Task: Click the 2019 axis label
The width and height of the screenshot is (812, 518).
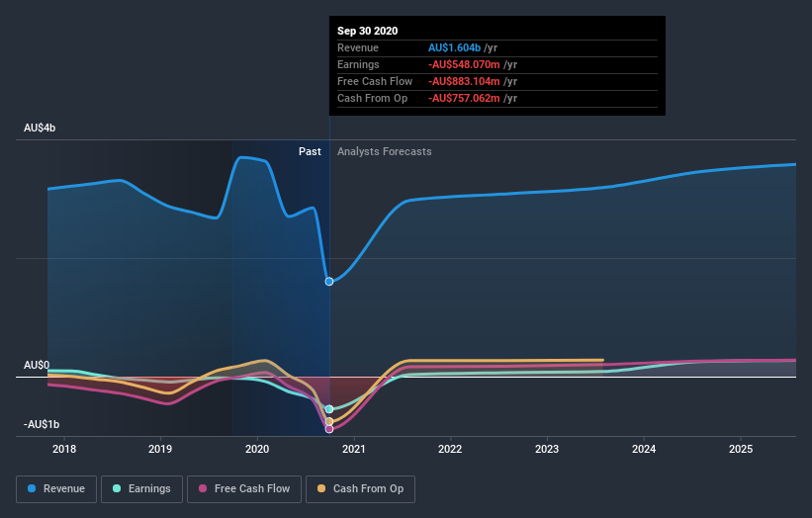Action: 160,449
